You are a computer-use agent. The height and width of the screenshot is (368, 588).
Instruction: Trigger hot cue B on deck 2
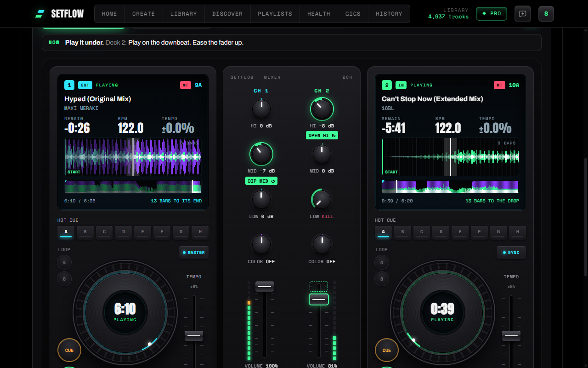point(402,233)
